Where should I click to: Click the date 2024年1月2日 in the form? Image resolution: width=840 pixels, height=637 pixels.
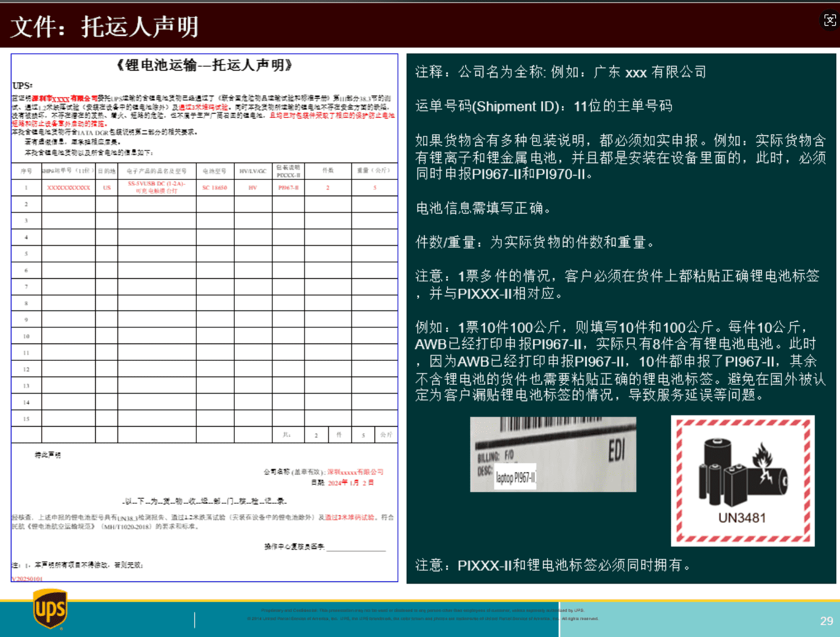click(x=351, y=483)
